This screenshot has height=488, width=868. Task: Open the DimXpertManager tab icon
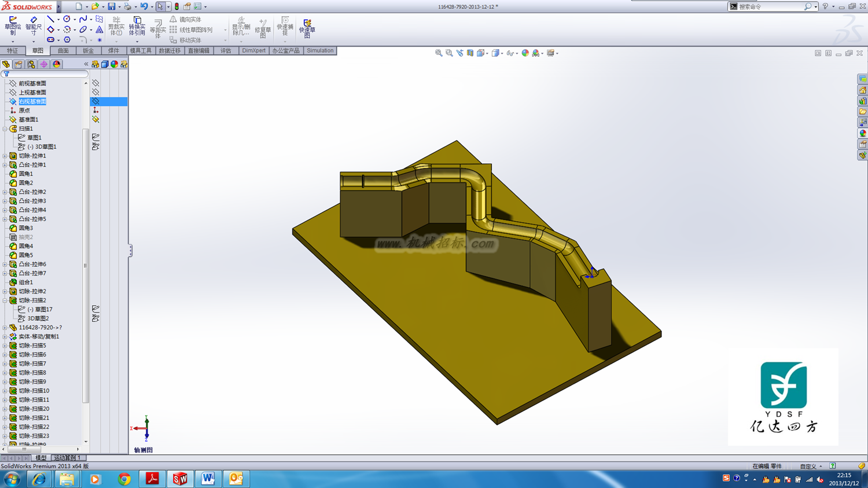44,64
